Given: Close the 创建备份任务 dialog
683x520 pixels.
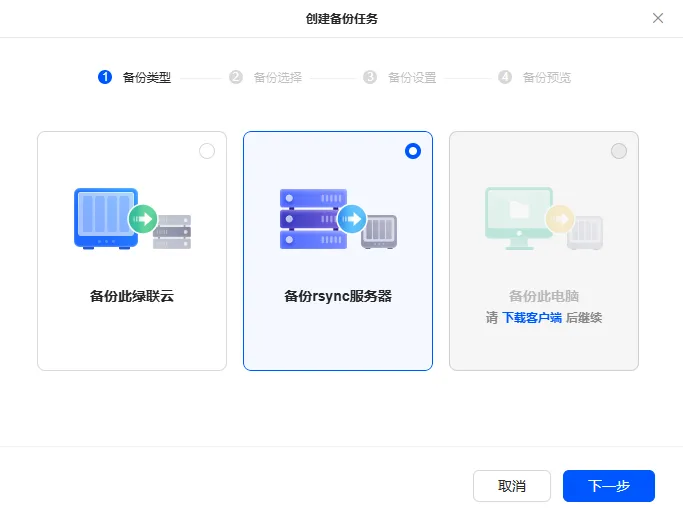Looking at the screenshot, I should click(x=658, y=18).
